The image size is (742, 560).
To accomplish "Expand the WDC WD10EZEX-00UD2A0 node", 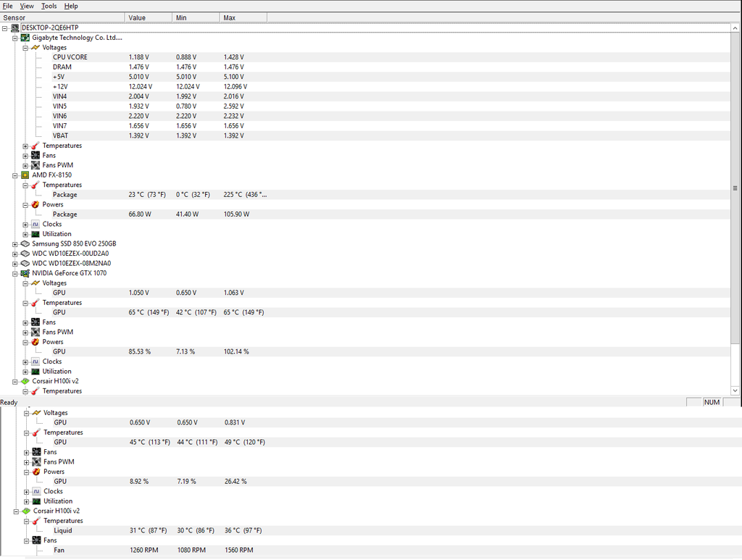I will (x=15, y=254).
